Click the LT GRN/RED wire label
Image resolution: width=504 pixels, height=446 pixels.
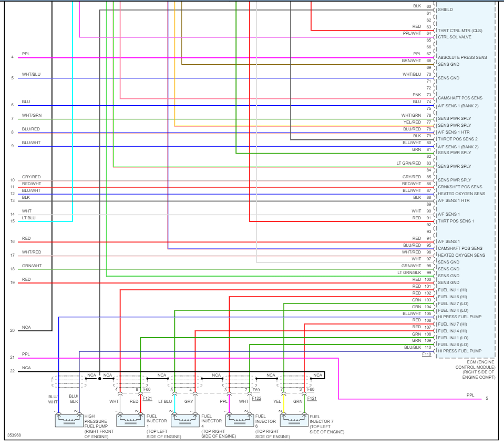click(408, 163)
